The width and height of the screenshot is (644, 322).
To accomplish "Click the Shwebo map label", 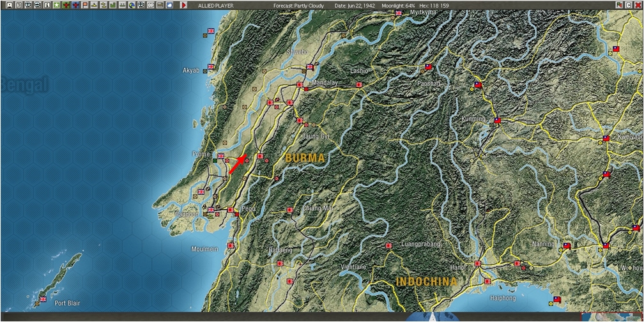I will tap(298, 52).
